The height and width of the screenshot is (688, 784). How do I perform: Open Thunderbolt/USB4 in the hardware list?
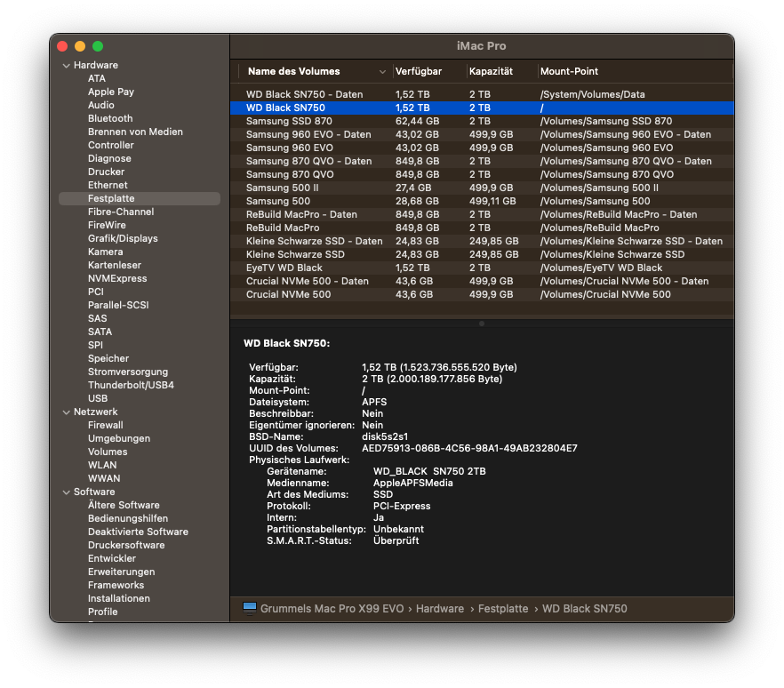[131, 385]
